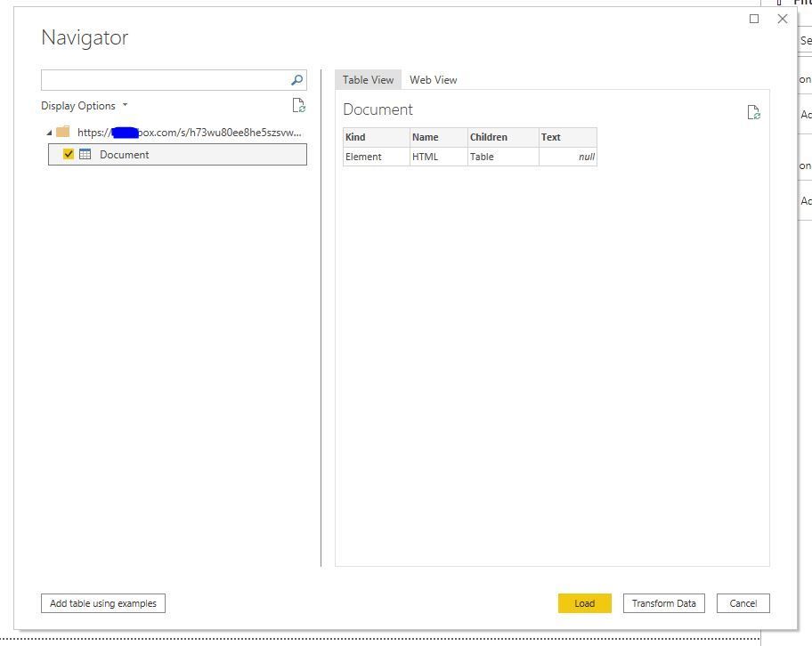
Task: Click Add table using examples
Action: click(102, 602)
